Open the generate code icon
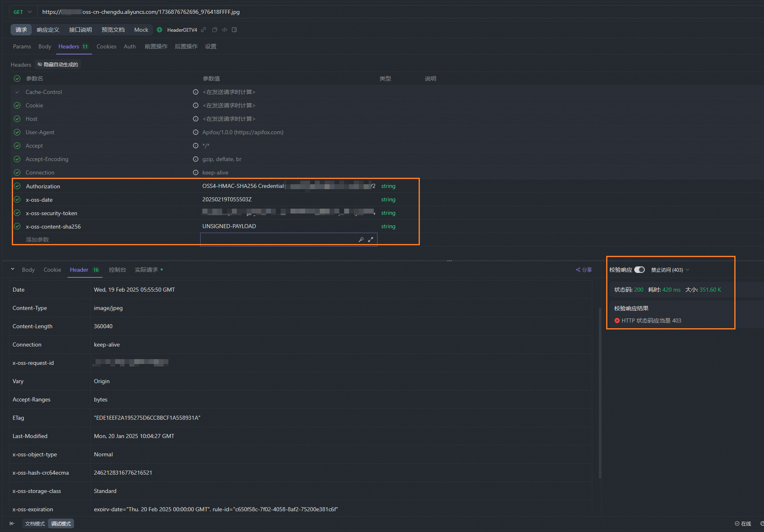 [225, 30]
